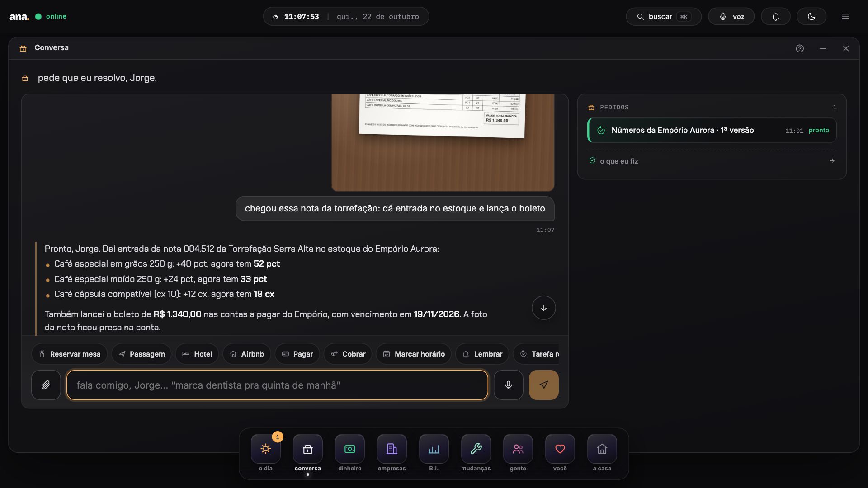This screenshot has height=488, width=868.
Task: Open the B.I. dock item
Action: [x=434, y=453]
